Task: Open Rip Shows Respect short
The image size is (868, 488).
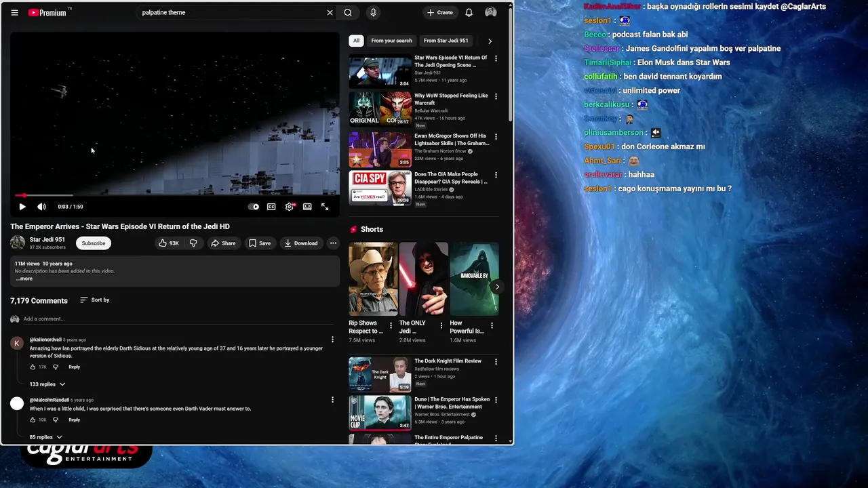Action: click(x=373, y=279)
